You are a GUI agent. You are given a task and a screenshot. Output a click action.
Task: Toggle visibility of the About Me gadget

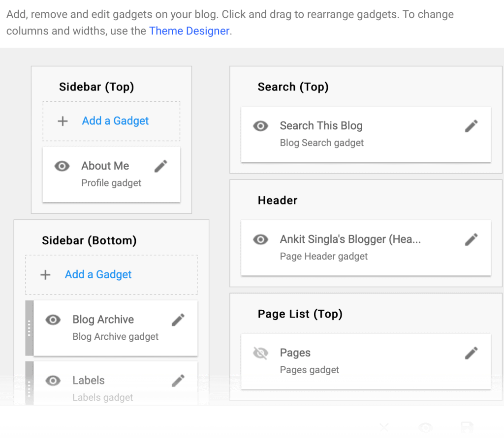(62, 166)
